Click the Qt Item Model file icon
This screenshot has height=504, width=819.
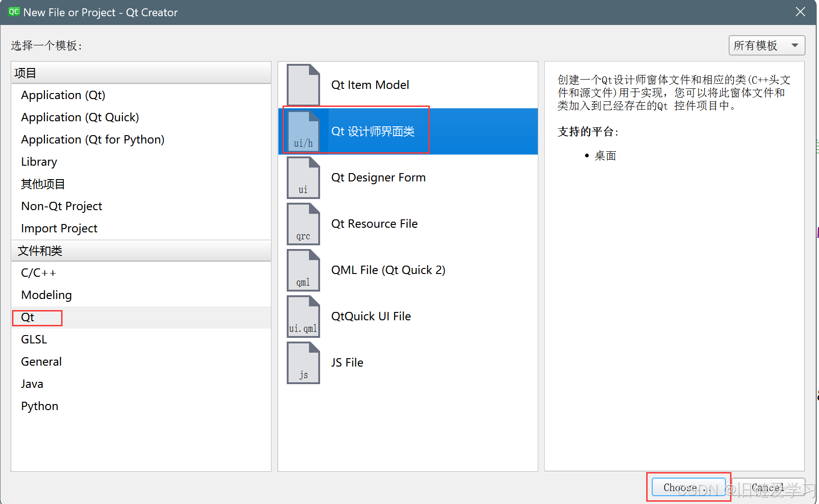coord(303,85)
